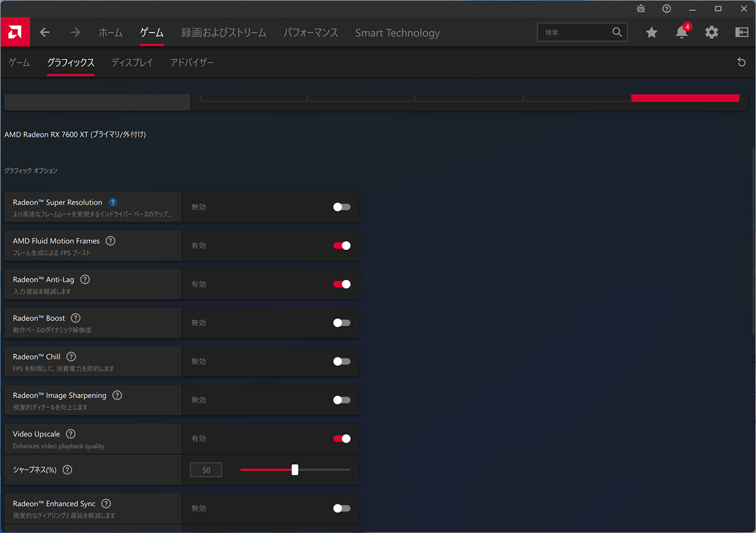The image size is (756, 533).
Task: Click the AMD logo icon
Action: [15, 32]
